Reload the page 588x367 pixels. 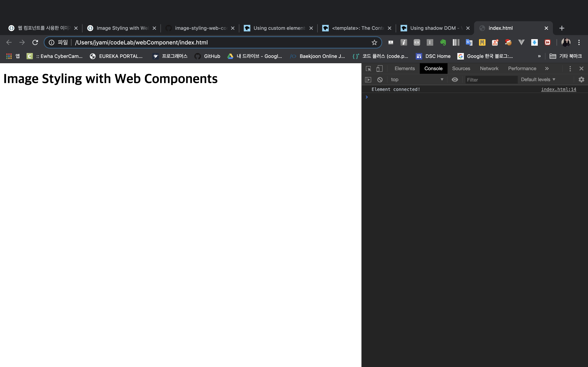pyautogui.click(x=35, y=42)
